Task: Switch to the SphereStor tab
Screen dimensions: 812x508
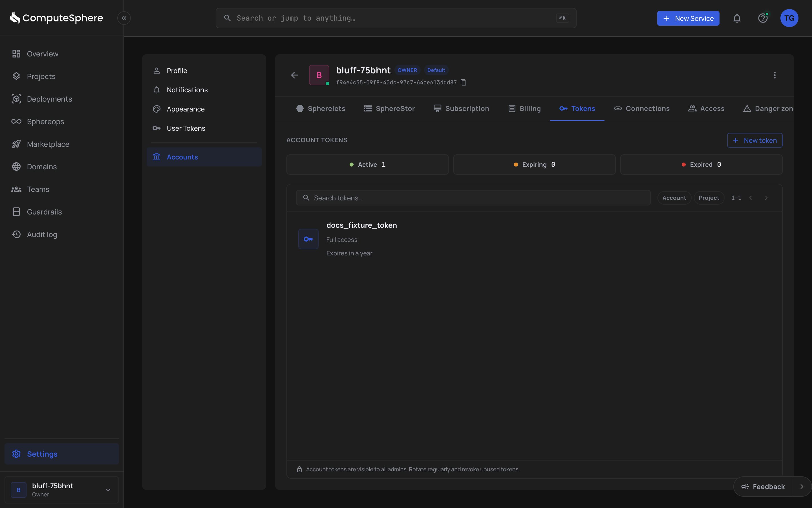Action: pos(389,109)
